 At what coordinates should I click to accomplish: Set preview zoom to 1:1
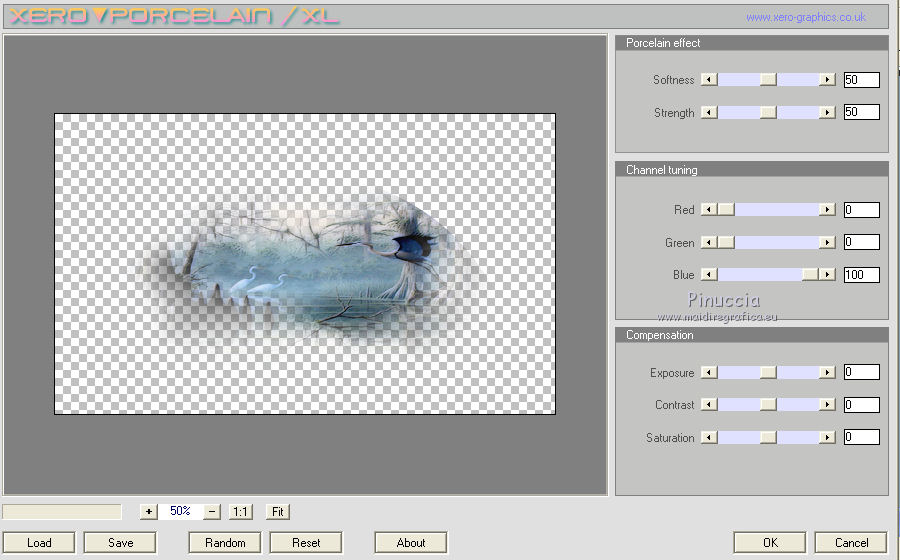[240, 511]
